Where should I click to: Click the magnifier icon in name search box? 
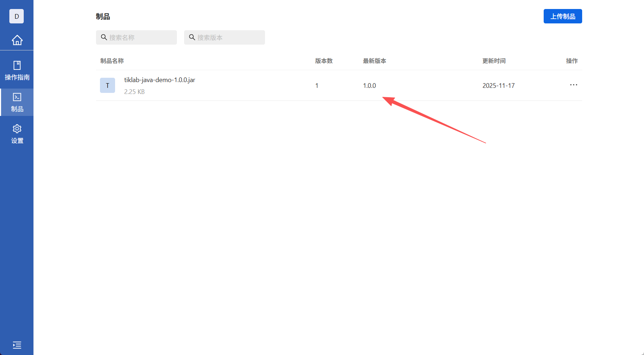pos(104,37)
